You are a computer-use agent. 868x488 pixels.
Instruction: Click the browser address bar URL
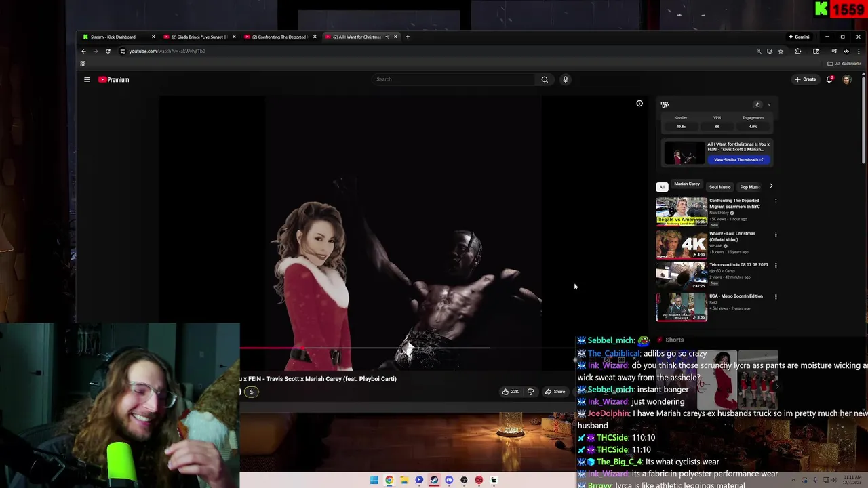(167, 51)
